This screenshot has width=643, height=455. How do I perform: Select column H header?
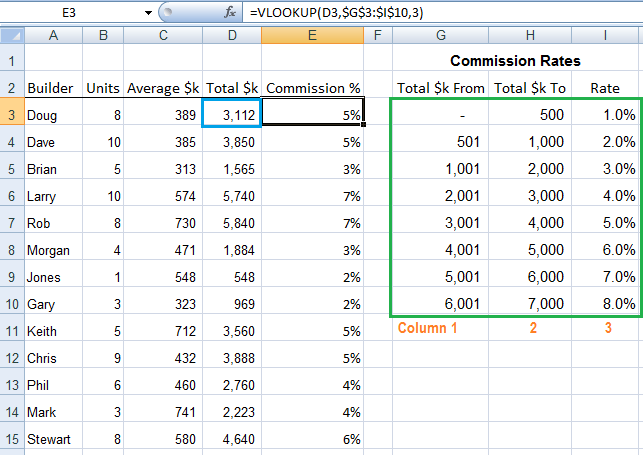(x=530, y=35)
